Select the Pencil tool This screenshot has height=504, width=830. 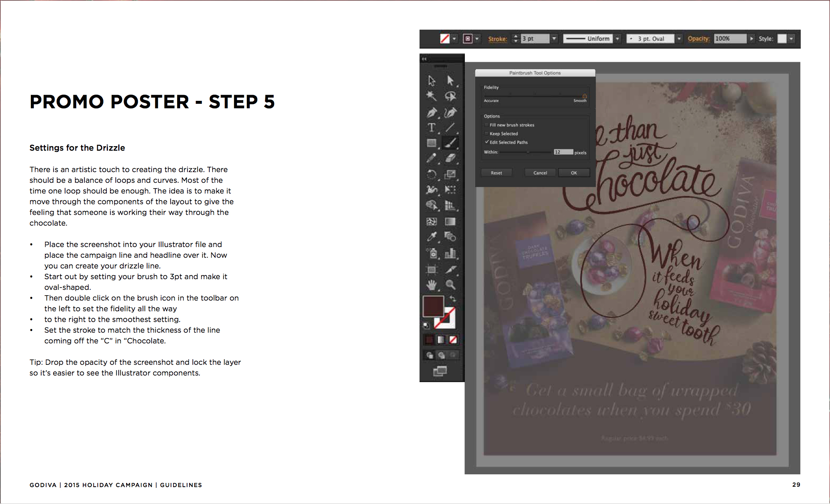431,159
